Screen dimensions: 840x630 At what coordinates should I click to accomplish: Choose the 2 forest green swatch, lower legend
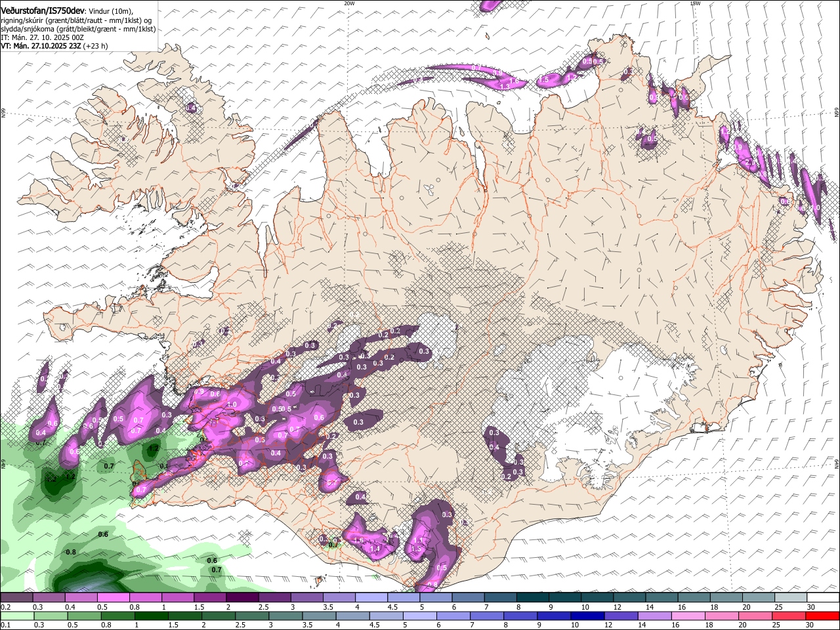click(218, 616)
